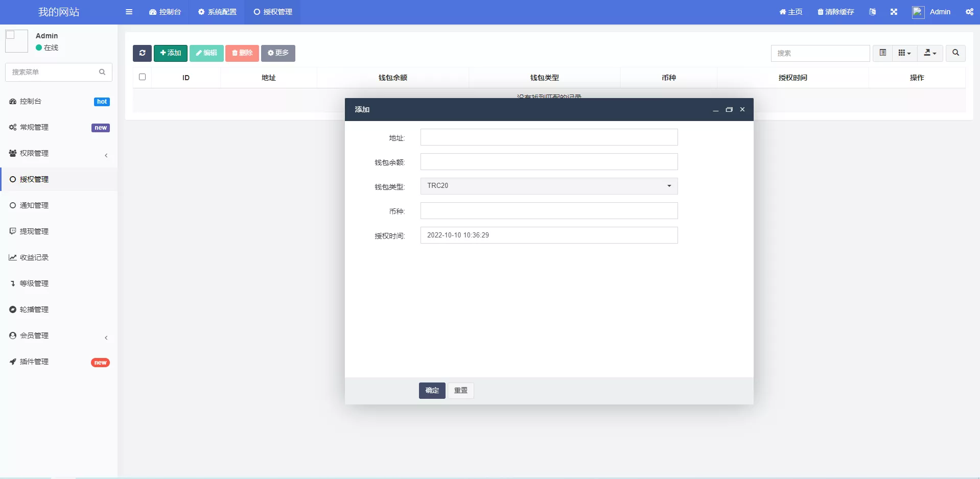Click the 地址 input field in dialog
Viewport: 980px width, 479px height.
click(549, 137)
